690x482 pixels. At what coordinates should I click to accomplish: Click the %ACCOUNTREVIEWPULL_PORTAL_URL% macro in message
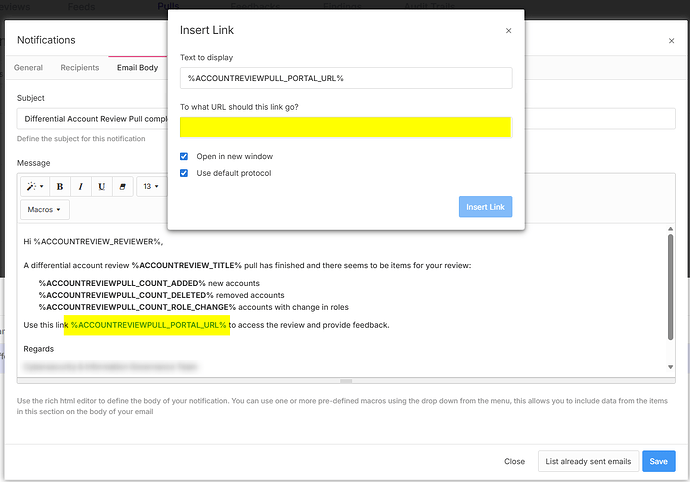point(148,325)
